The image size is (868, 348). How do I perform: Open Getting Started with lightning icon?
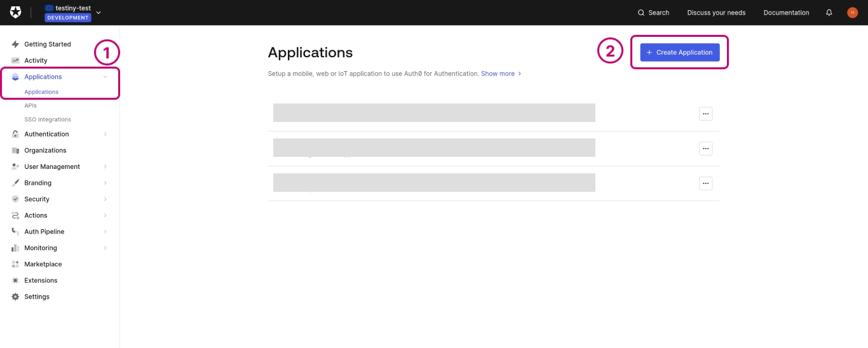pos(15,44)
